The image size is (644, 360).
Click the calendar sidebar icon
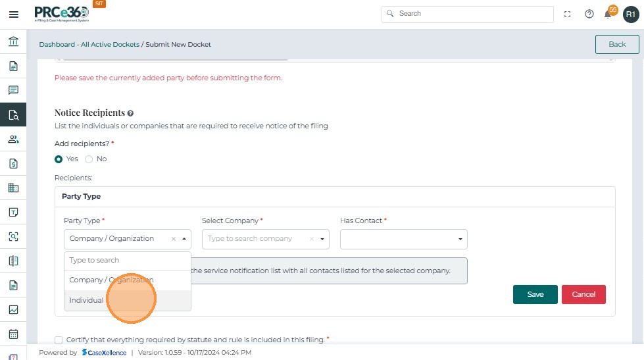(13, 334)
